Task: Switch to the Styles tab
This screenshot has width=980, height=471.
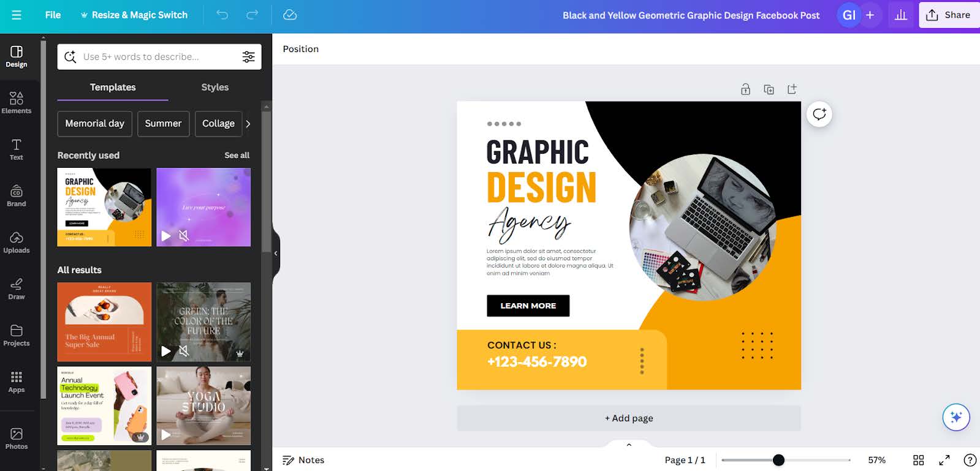Action: [215, 87]
